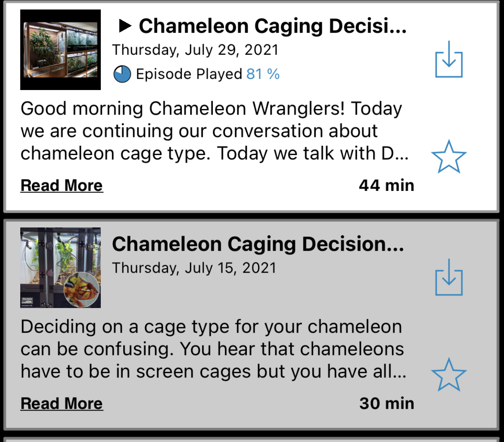
Task: Click the 44 min duration label
Action: [386, 186]
